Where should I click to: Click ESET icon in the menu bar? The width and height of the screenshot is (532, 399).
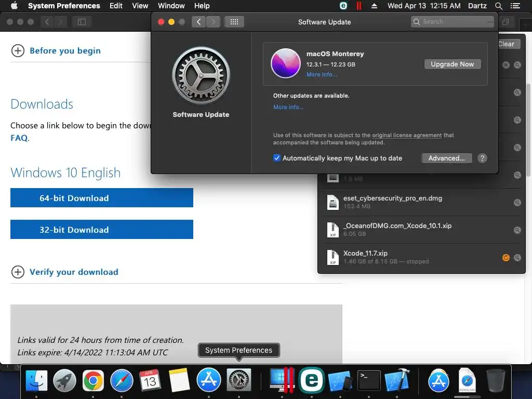click(343, 6)
